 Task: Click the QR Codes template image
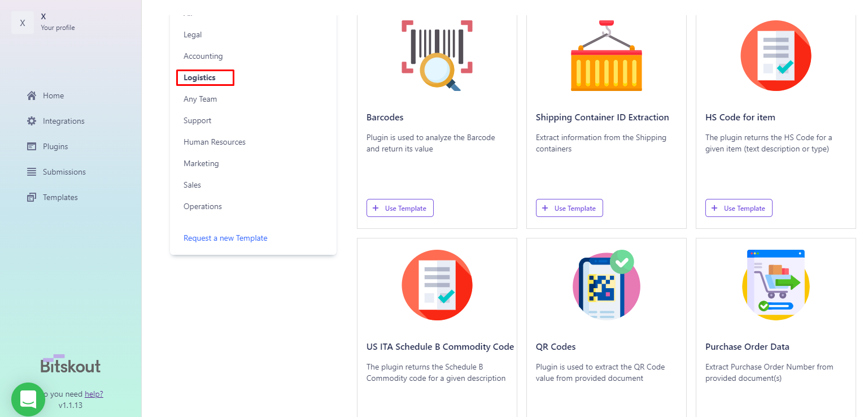point(607,285)
